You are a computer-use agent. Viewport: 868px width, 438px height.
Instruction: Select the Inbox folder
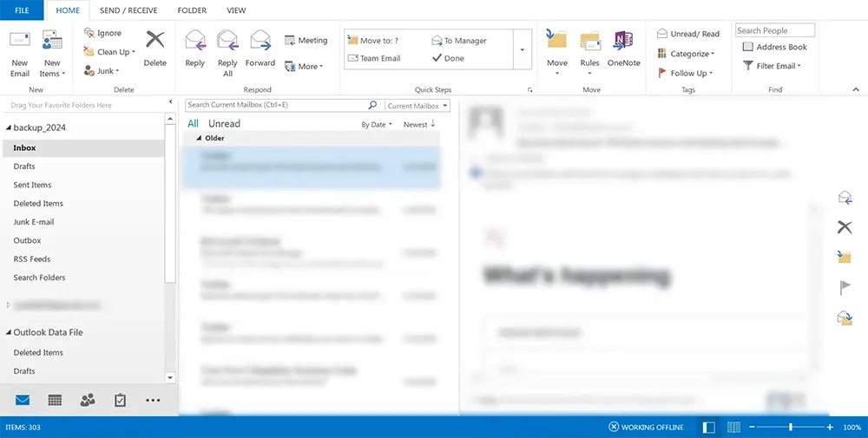83,147
